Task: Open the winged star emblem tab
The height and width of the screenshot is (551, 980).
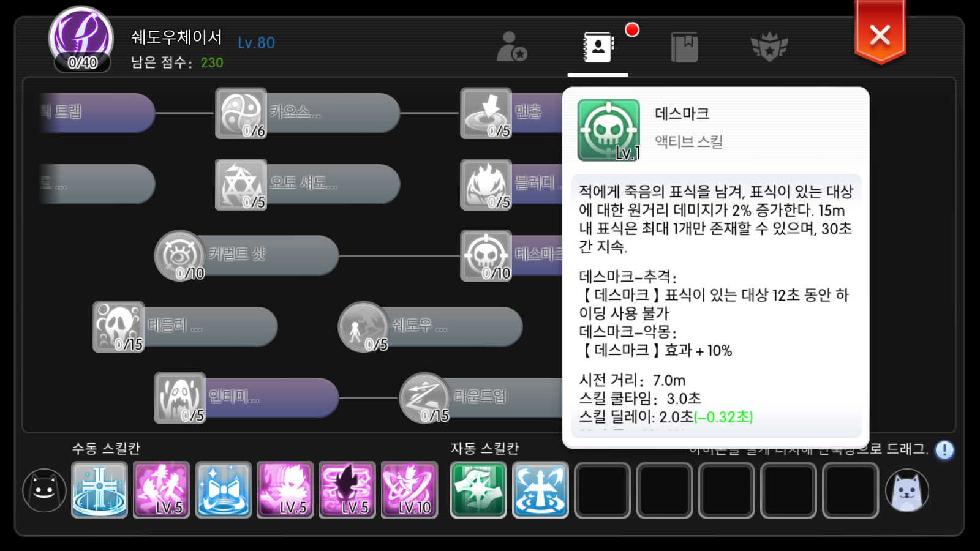Action: 769,47
